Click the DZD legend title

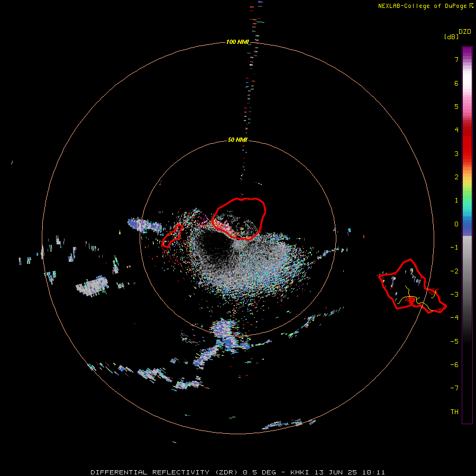(465, 32)
